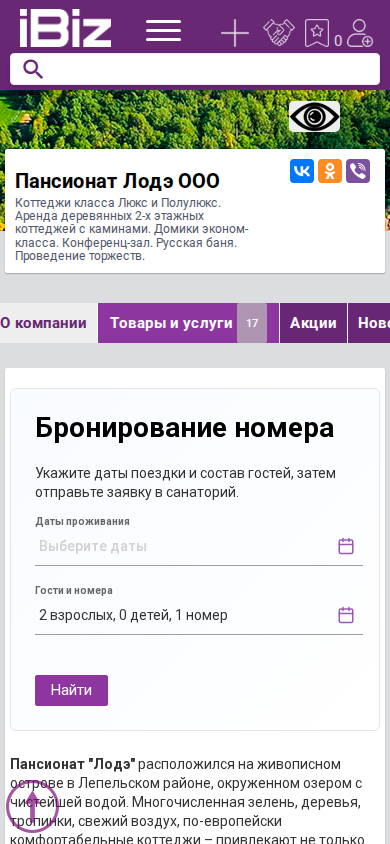
Task: Click the Бронирование номера heading
Action: (185, 428)
